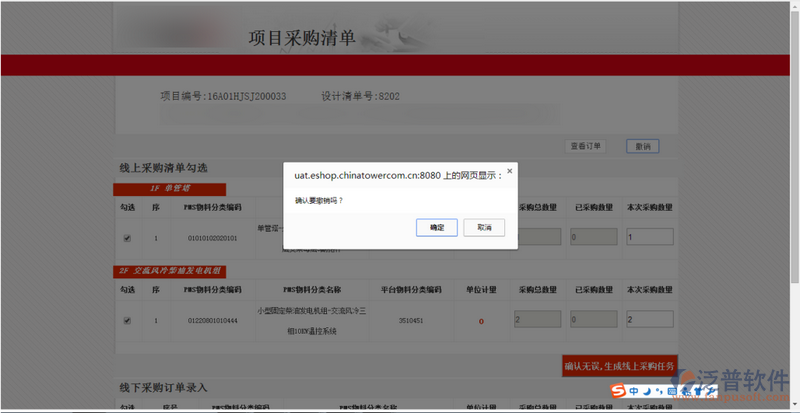
Task: Uncheck the 2F 交流风冷型柴油发电机组 row checkbox
Action: [126, 321]
